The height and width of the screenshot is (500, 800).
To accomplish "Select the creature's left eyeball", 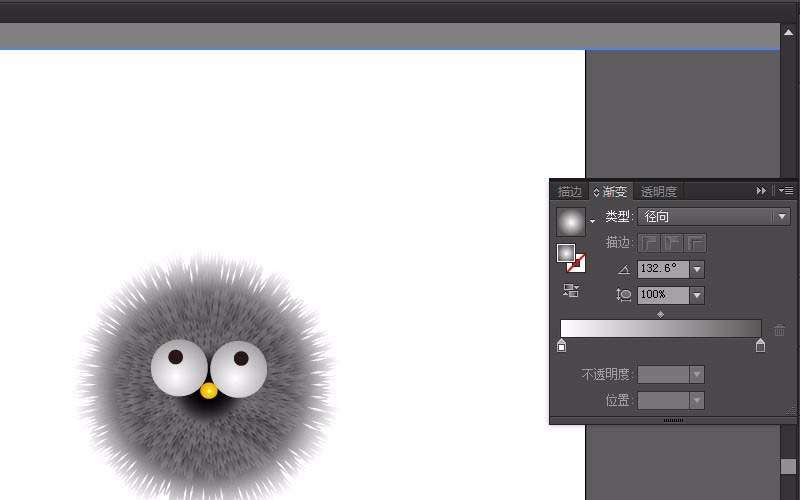I will [x=179, y=368].
